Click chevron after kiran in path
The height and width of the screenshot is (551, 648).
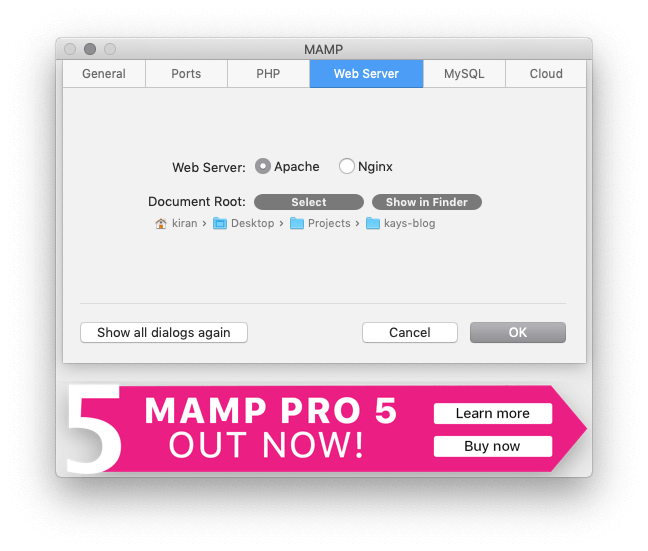click(x=204, y=224)
